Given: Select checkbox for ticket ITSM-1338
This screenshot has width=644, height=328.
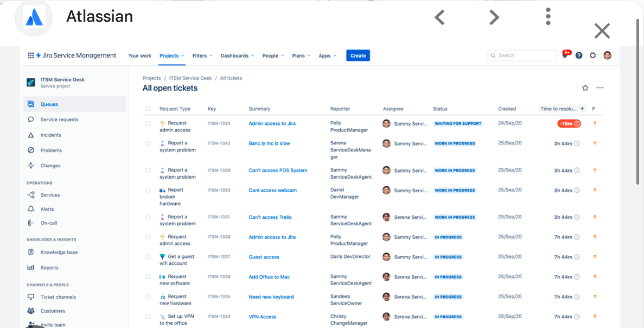Looking at the screenshot, I should click(x=148, y=237).
